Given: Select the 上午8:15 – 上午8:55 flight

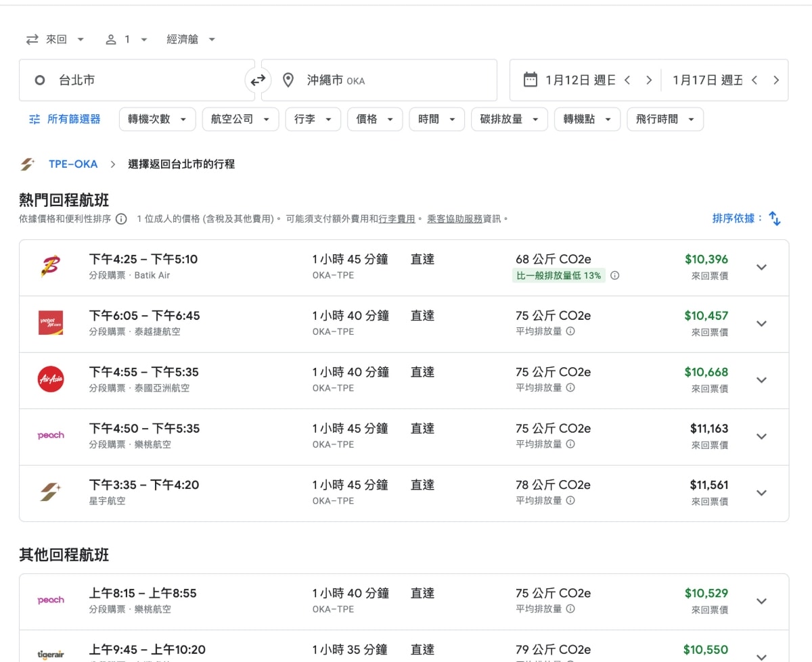Looking at the screenshot, I should pos(143,593).
